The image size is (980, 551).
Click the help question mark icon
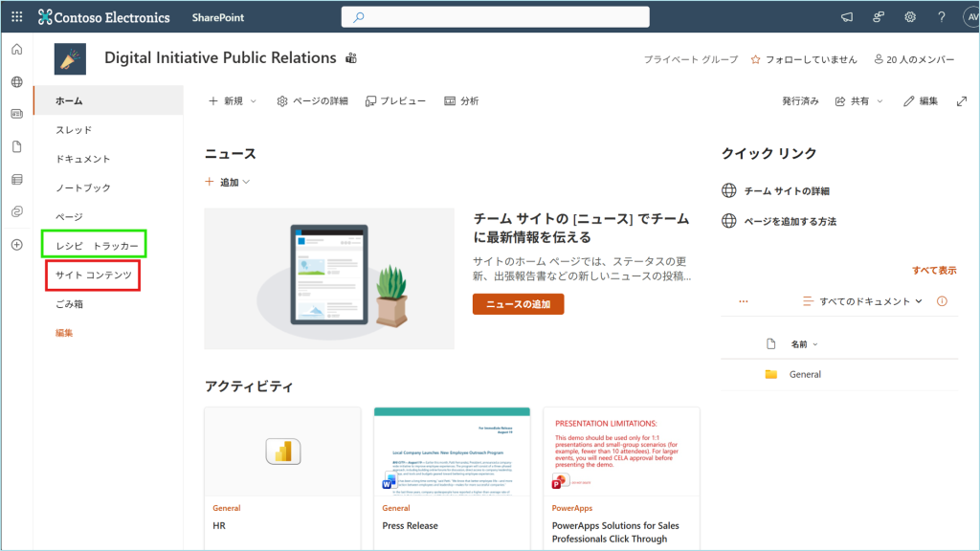[942, 17]
